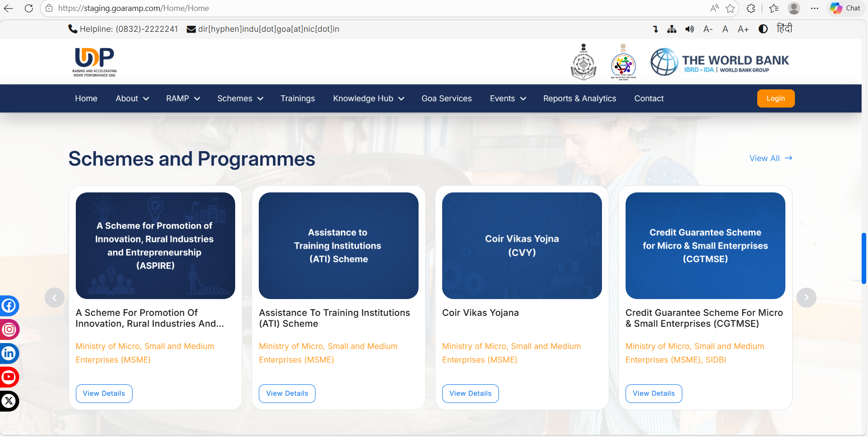This screenshot has height=437, width=868.
Task: View Details of ATI Scheme
Action: click(287, 393)
